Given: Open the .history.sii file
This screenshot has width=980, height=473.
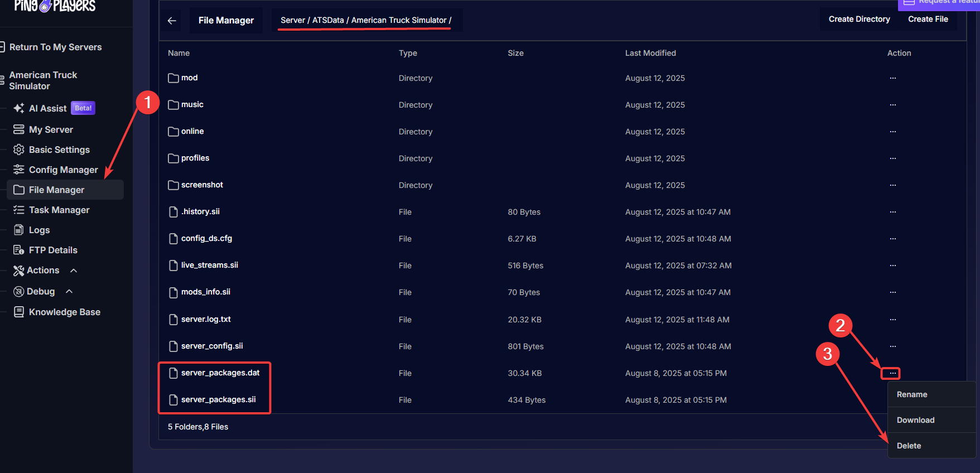Looking at the screenshot, I should point(194,212).
